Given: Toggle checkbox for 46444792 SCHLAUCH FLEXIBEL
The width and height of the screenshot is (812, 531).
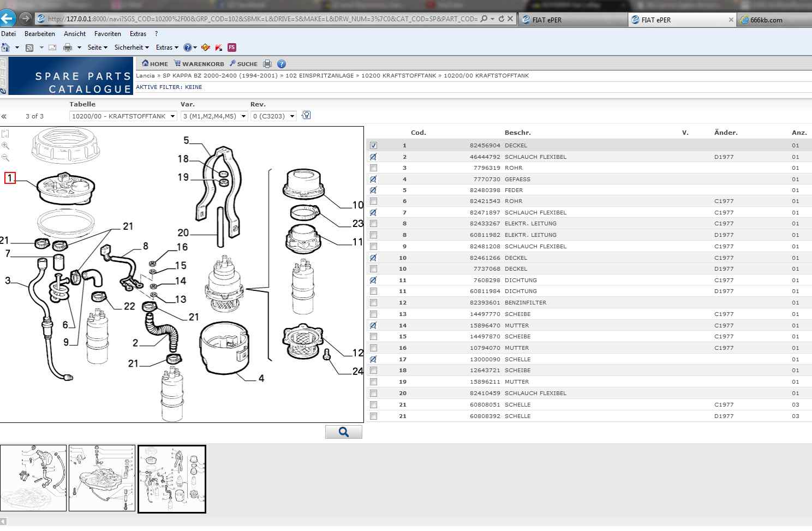Looking at the screenshot, I should (373, 157).
